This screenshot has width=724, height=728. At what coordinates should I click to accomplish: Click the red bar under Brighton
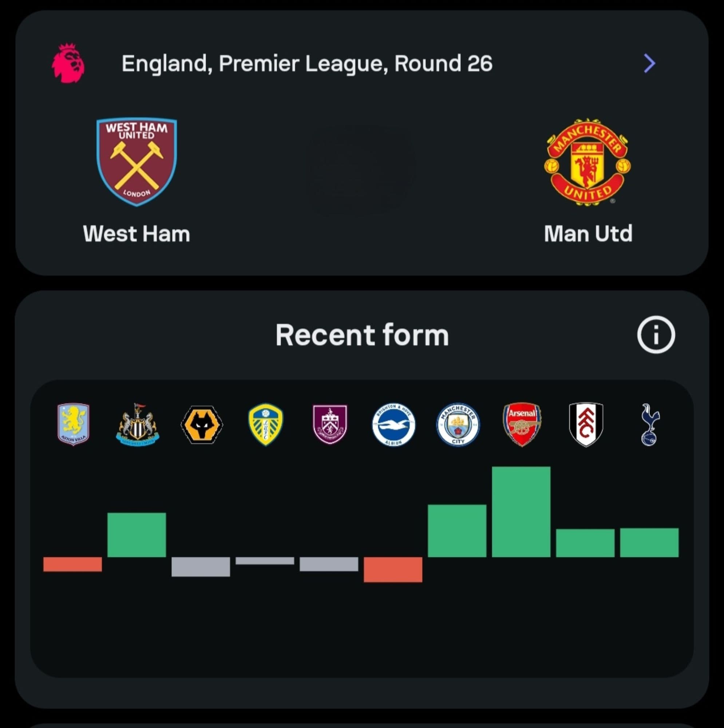[x=393, y=569]
